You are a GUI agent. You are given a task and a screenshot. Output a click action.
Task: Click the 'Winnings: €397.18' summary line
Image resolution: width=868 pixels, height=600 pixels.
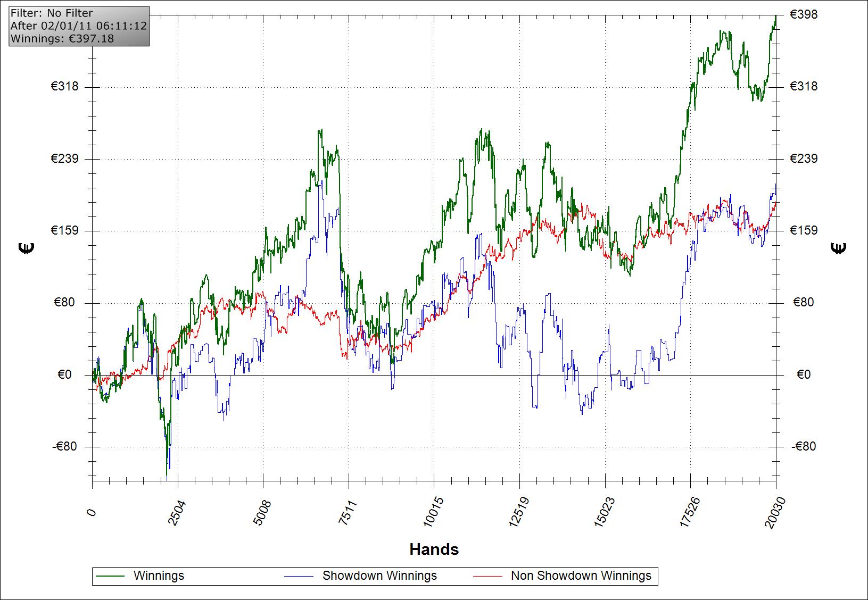pos(62,38)
